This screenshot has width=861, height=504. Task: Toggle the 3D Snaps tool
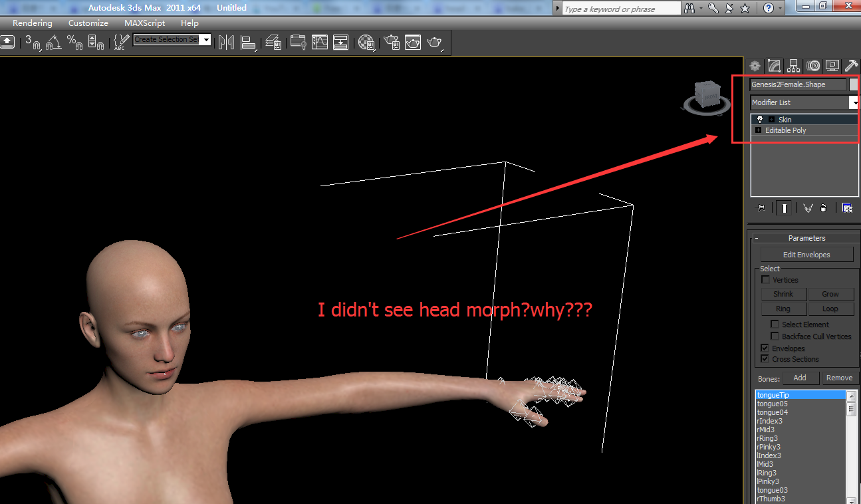(32, 43)
